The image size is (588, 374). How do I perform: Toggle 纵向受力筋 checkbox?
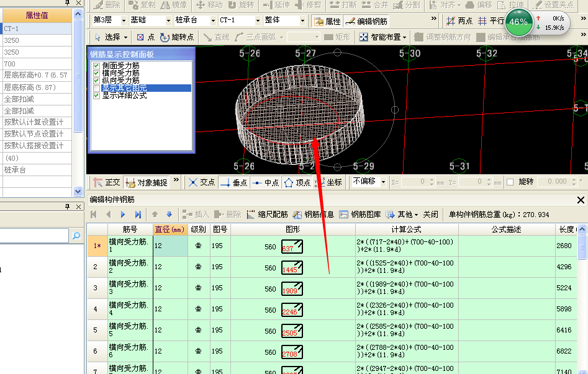click(96, 81)
